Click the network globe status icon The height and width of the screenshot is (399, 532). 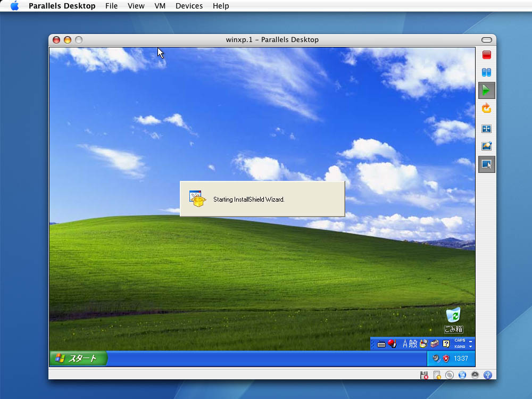[462, 375]
